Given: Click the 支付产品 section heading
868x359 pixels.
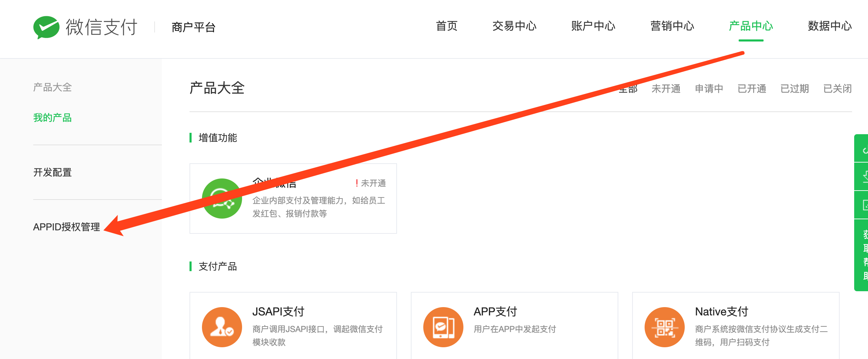Looking at the screenshot, I should pyautogui.click(x=218, y=266).
